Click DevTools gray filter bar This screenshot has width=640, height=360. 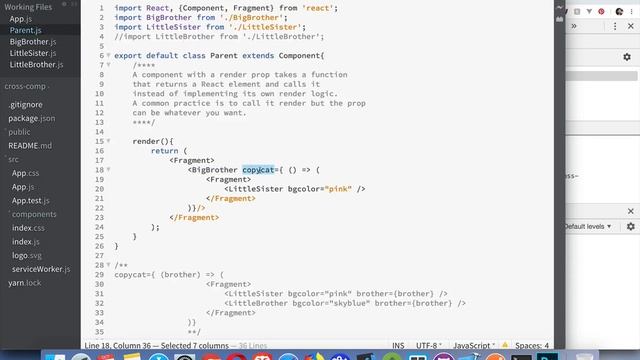[x=601, y=76]
